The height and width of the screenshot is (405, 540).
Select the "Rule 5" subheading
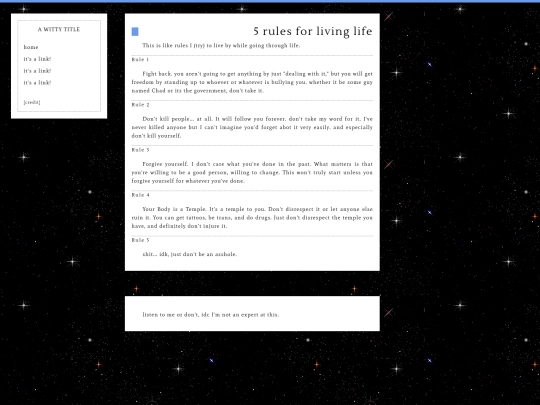click(141, 240)
